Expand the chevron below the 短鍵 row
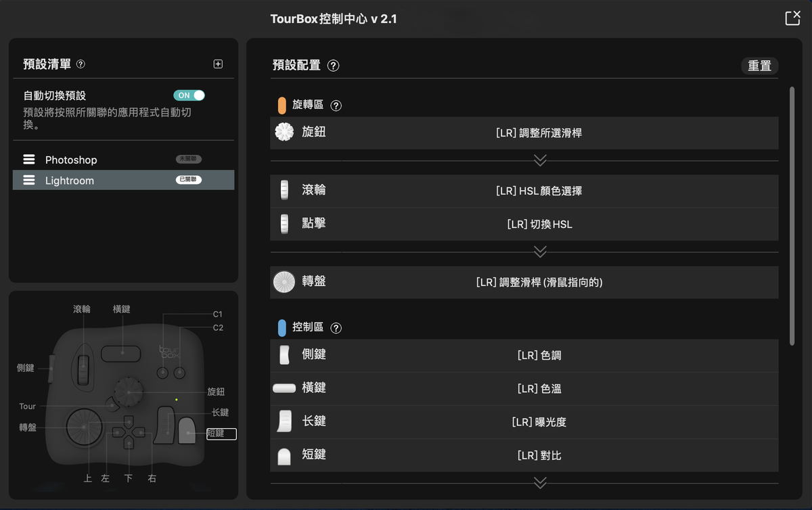 [540, 483]
